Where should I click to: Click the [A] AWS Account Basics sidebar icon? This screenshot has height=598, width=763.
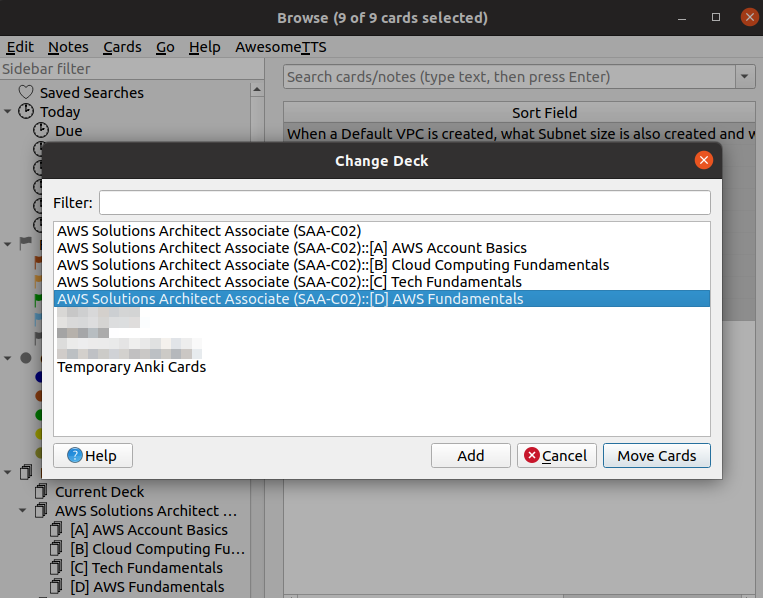pos(56,529)
